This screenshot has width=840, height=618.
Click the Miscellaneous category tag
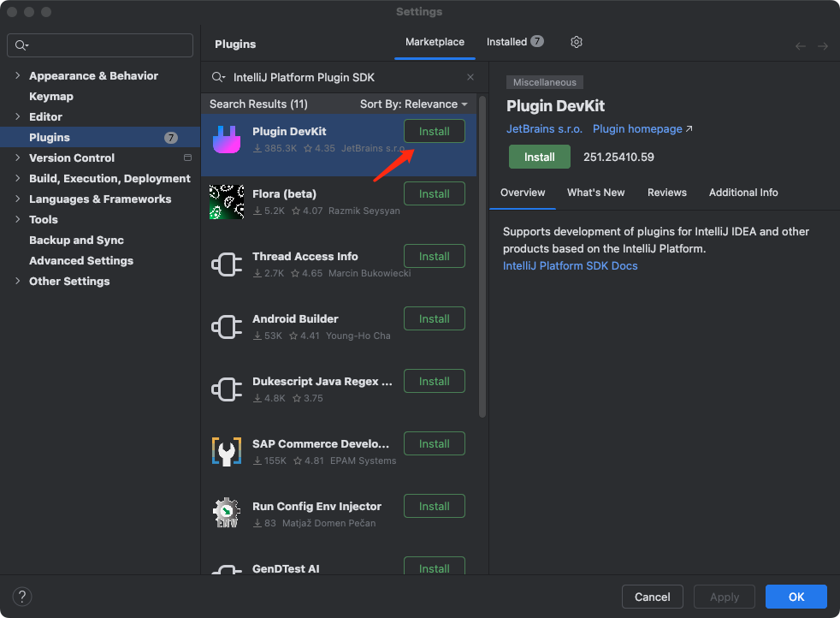click(544, 82)
